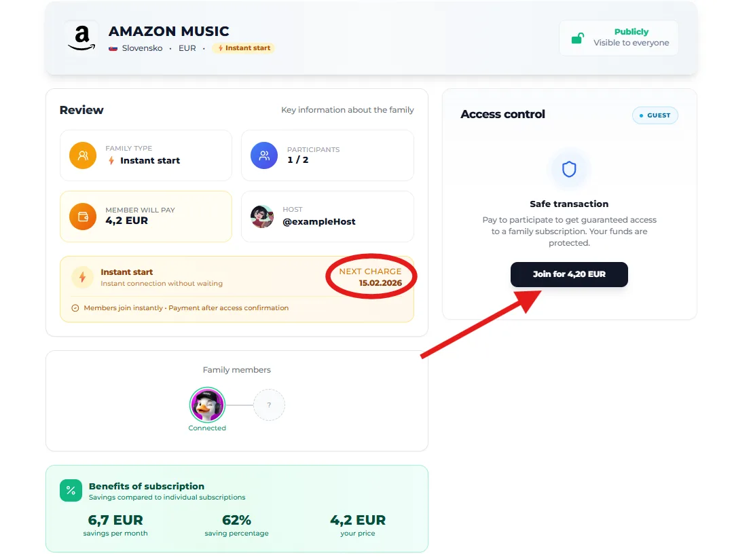Join the family for 4,20 EUR
Viewport: 751px width, 560px height.
coord(569,274)
